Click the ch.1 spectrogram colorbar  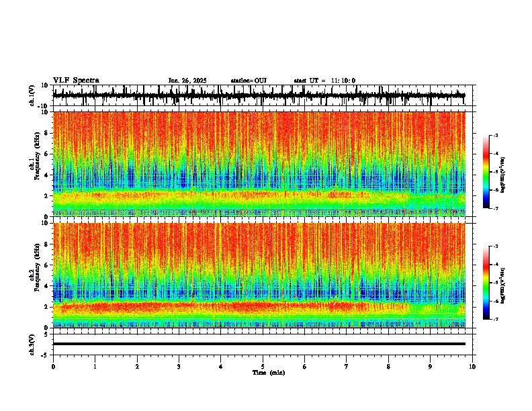[x=486, y=172]
